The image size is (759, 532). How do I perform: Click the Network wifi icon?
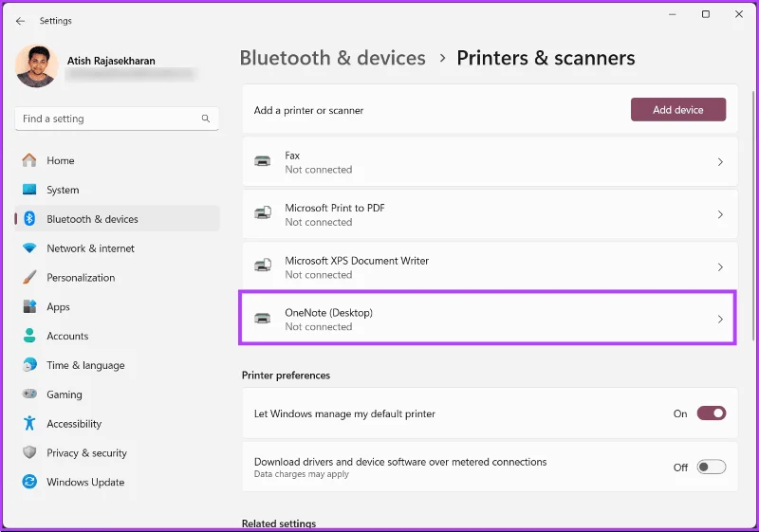[29, 248]
